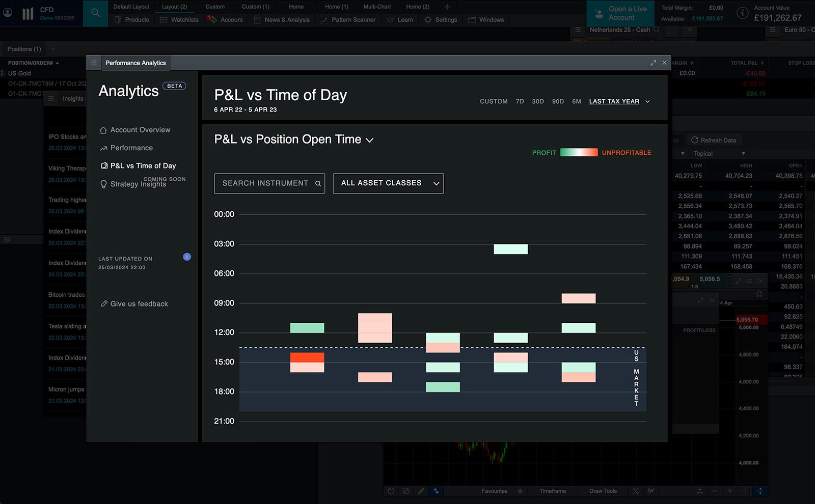The image size is (815, 504).
Task: Click the user profile icon at top left
Action: click(8, 13)
